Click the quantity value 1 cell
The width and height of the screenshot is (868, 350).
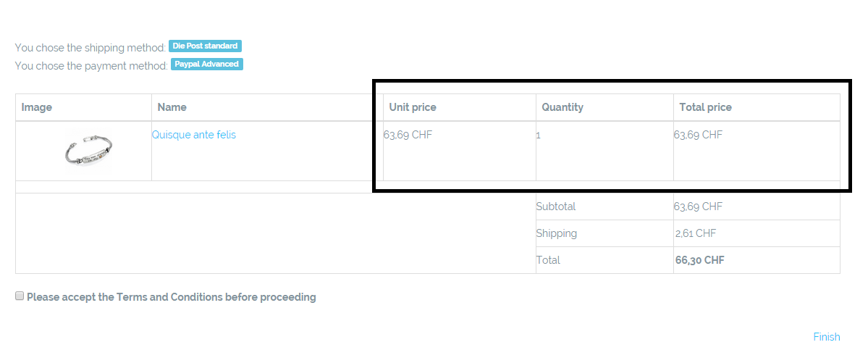click(539, 136)
